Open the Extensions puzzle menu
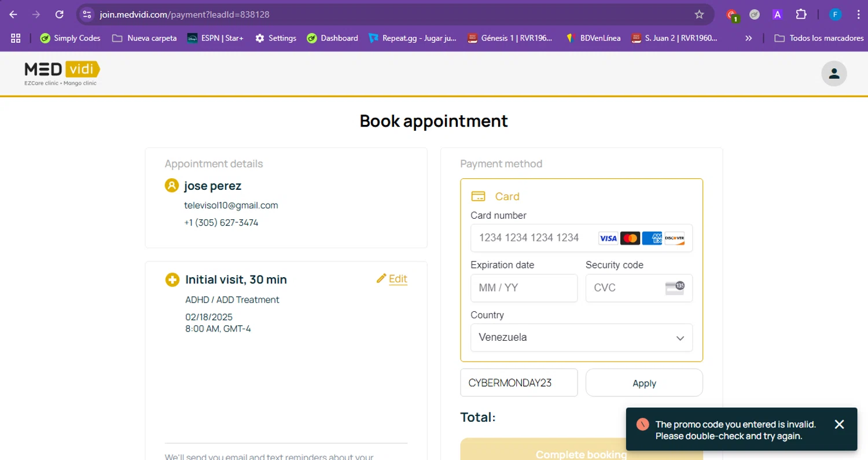 coord(801,14)
